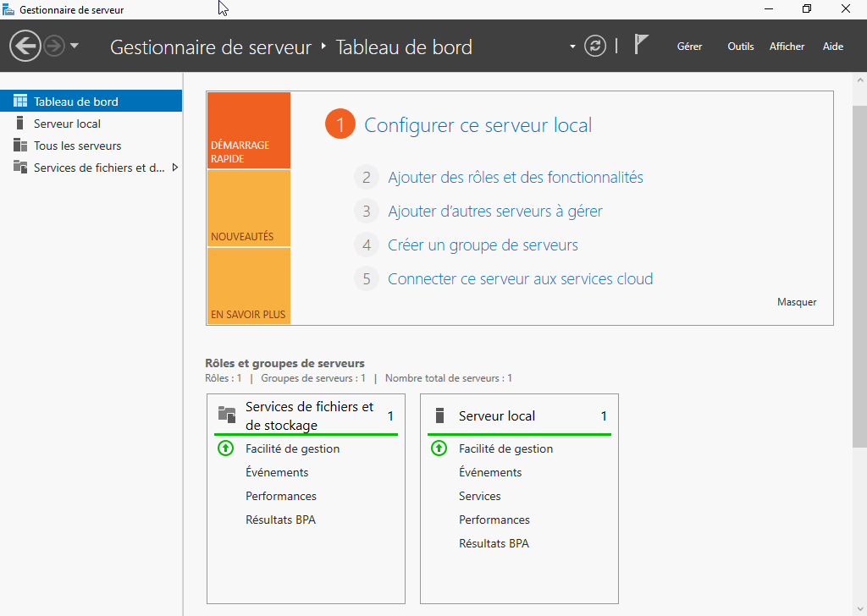Click the Tous les serveurs sidebar icon
867x616 pixels.
(x=20, y=146)
